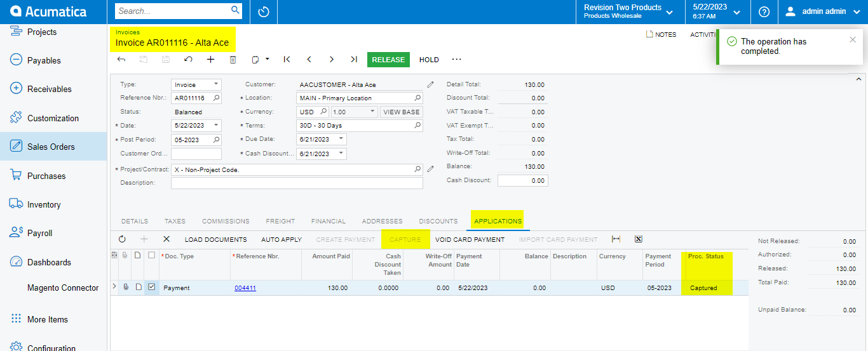Fit grid columns to width icon
The width and height of the screenshot is (868, 351).
click(616, 239)
